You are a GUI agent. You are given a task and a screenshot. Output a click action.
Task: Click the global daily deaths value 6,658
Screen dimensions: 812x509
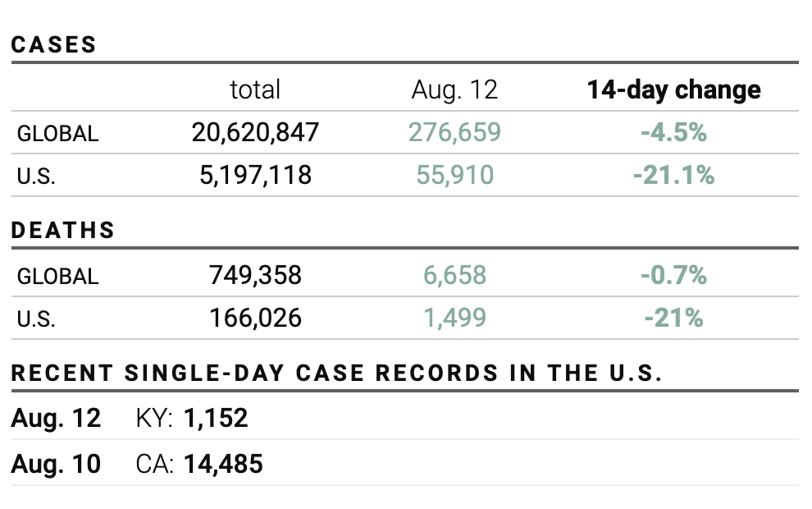[x=454, y=275]
